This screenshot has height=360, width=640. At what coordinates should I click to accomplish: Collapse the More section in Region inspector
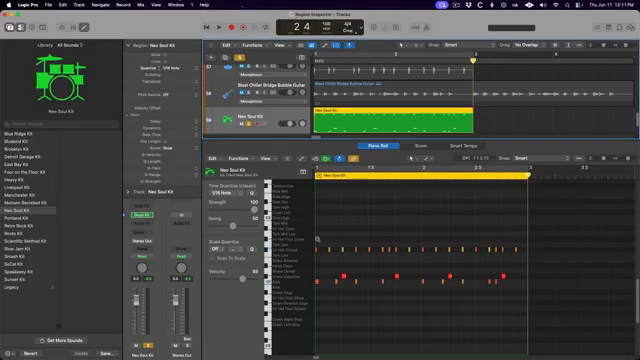pyautogui.click(x=127, y=115)
